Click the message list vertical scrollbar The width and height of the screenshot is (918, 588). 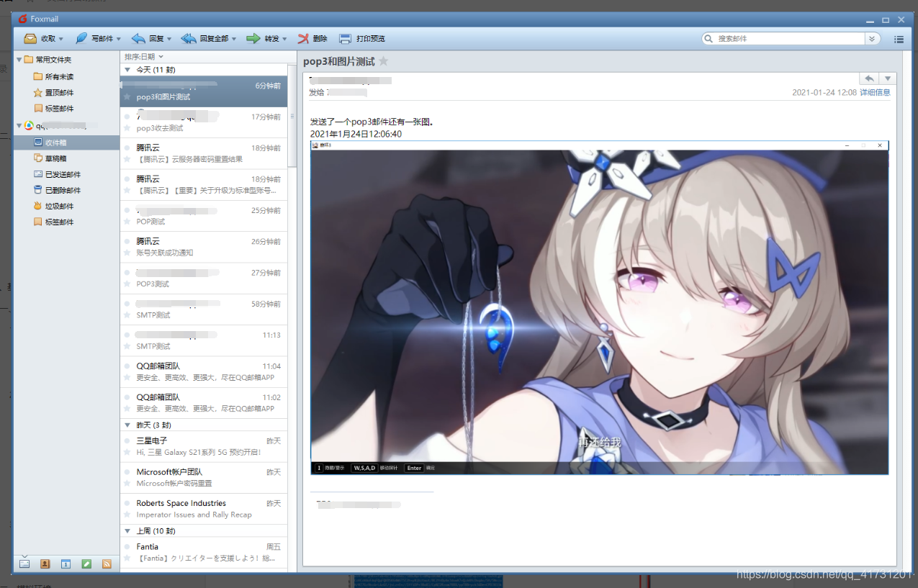(292, 115)
